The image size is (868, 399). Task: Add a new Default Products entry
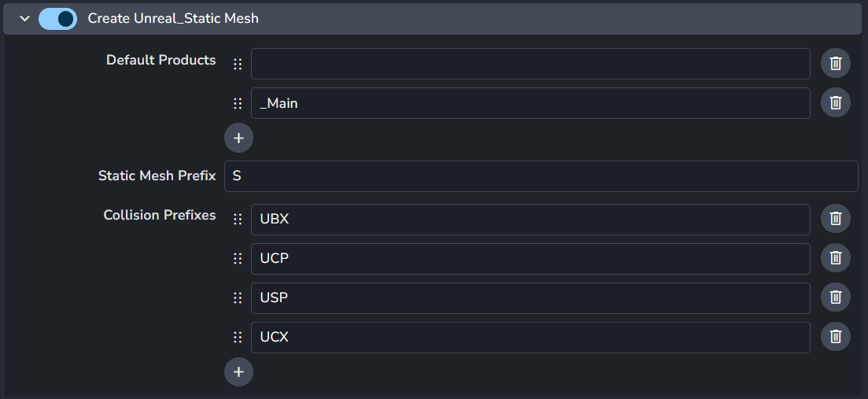(238, 138)
